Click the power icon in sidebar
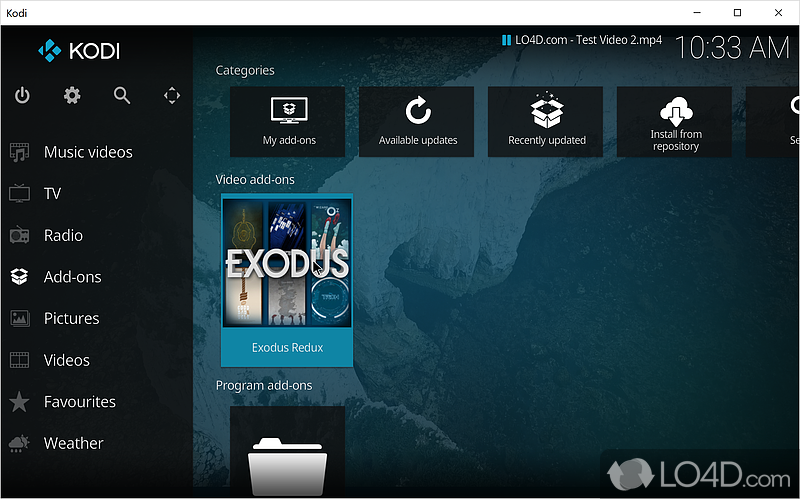 click(22, 95)
